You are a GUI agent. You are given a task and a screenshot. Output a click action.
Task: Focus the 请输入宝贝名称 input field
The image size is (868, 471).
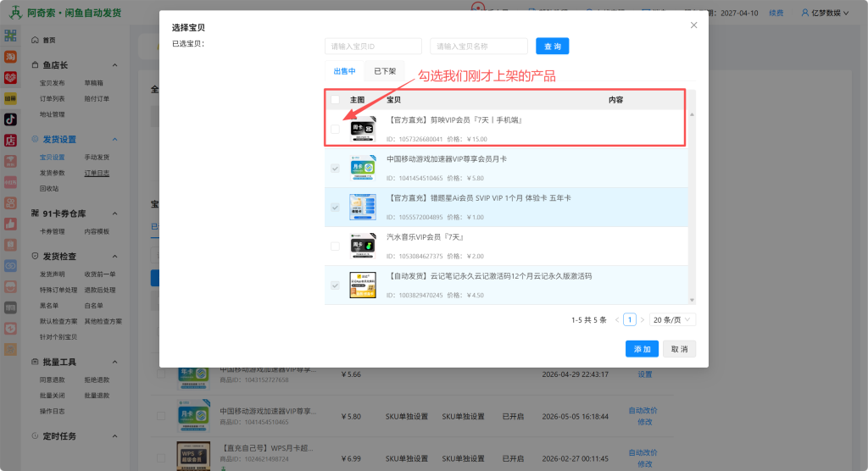[479, 46]
